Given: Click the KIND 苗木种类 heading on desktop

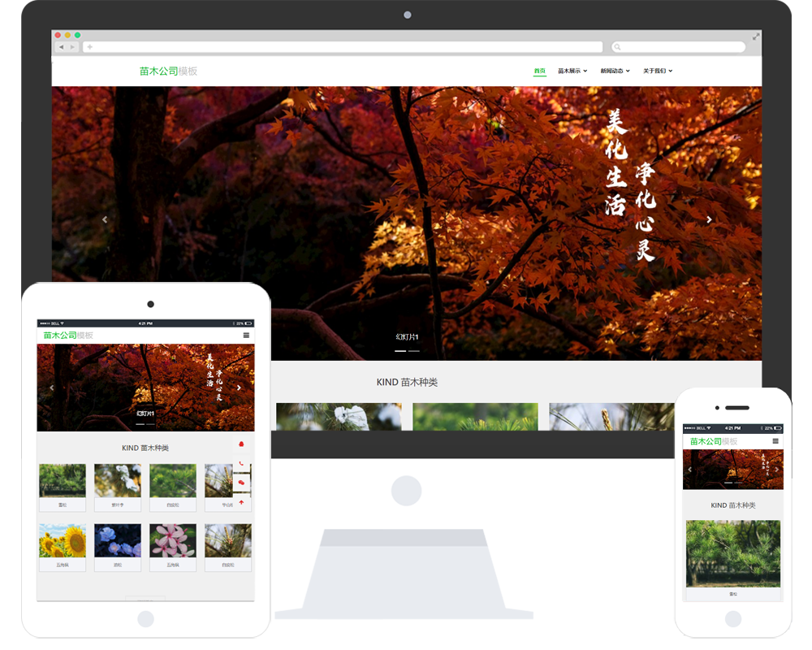Looking at the screenshot, I should [x=407, y=382].
